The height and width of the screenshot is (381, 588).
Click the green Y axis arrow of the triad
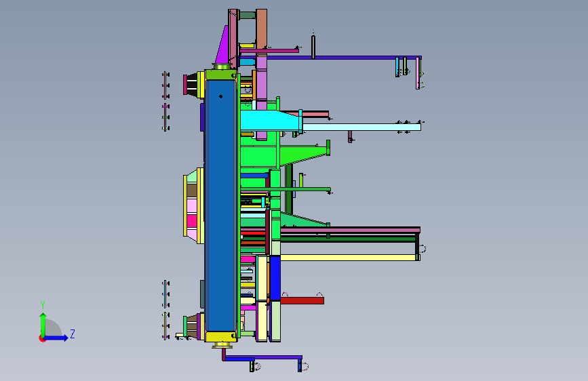pyautogui.click(x=43, y=324)
